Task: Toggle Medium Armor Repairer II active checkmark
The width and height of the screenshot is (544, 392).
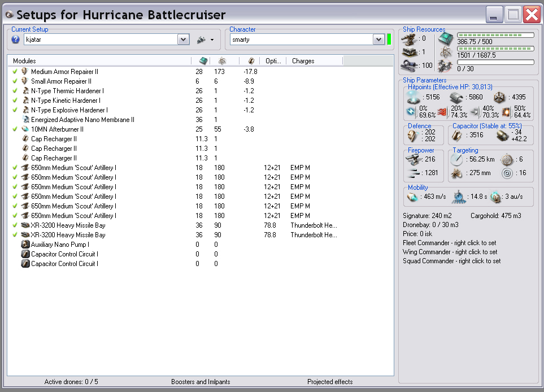Action: (x=15, y=72)
